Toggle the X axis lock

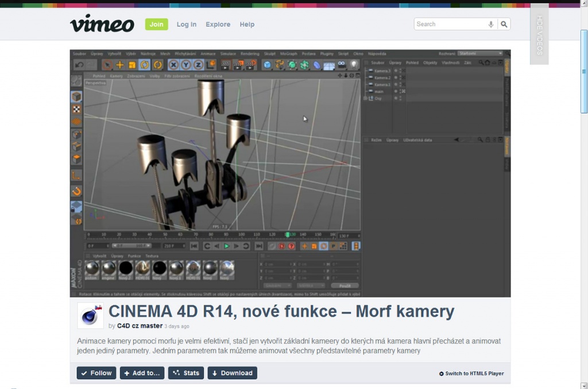(173, 65)
